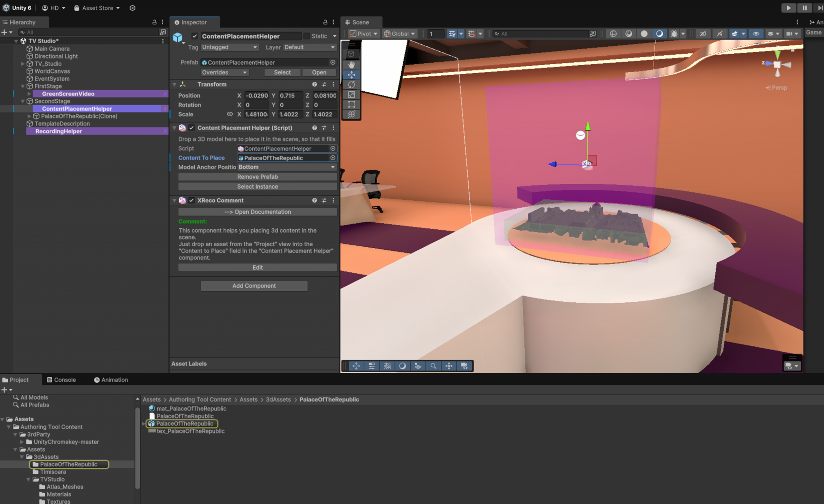Uncheck the XReco Comment component
Viewport: 824px width, 504px height.
pyautogui.click(x=191, y=200)
